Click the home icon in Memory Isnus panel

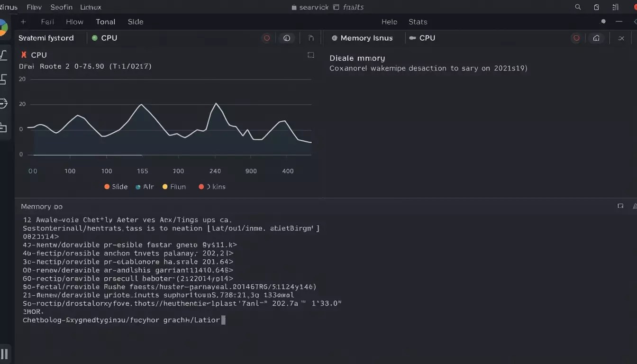(x=597, y=38)
